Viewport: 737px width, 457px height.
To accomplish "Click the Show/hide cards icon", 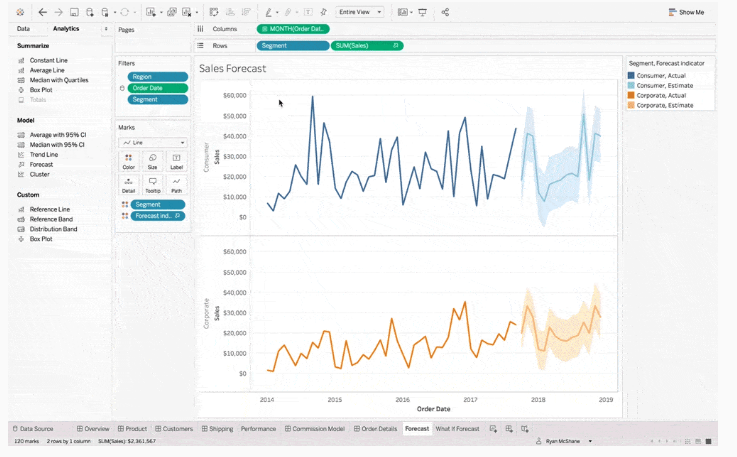I will (402, 12).
